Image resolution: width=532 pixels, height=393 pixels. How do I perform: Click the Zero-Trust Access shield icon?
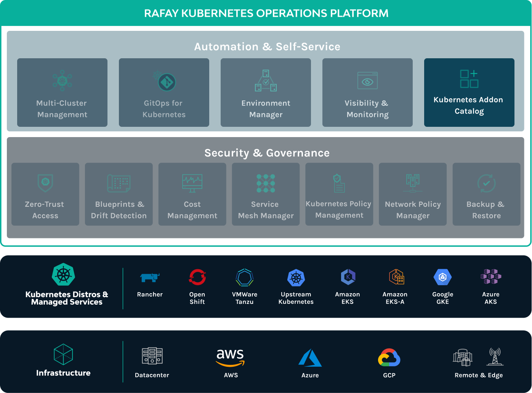click(45, 183)
